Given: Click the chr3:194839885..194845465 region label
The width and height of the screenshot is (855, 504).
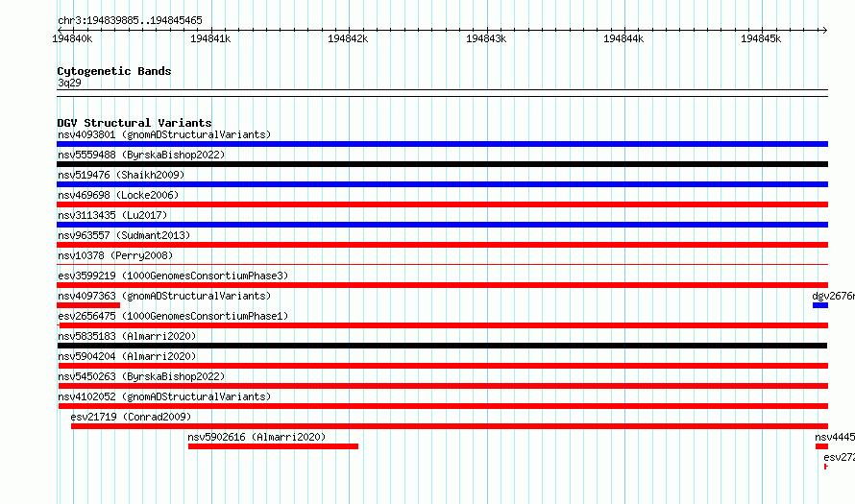Looking at the screenshot, I should coord(130,20).
